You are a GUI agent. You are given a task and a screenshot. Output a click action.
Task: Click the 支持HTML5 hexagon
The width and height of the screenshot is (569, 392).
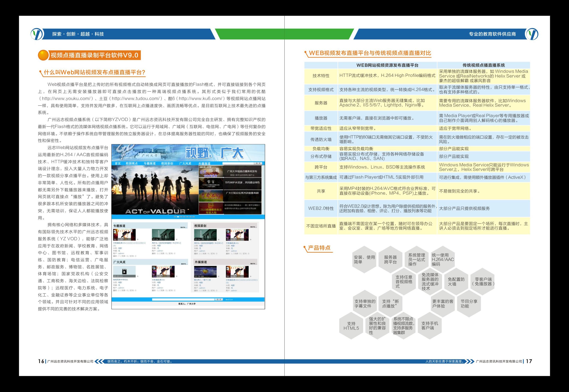[351, 326]
